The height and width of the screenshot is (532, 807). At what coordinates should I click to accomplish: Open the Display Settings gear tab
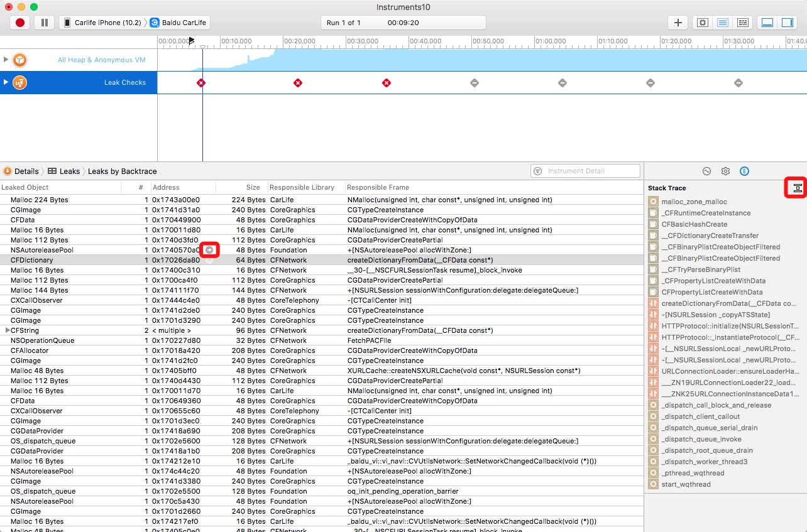tap(725, 171)
